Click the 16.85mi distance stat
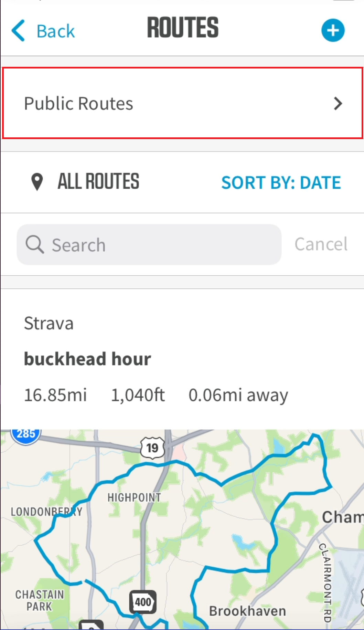Image resolution: width=364 pixels, height=630 pixels. (55, 395)
